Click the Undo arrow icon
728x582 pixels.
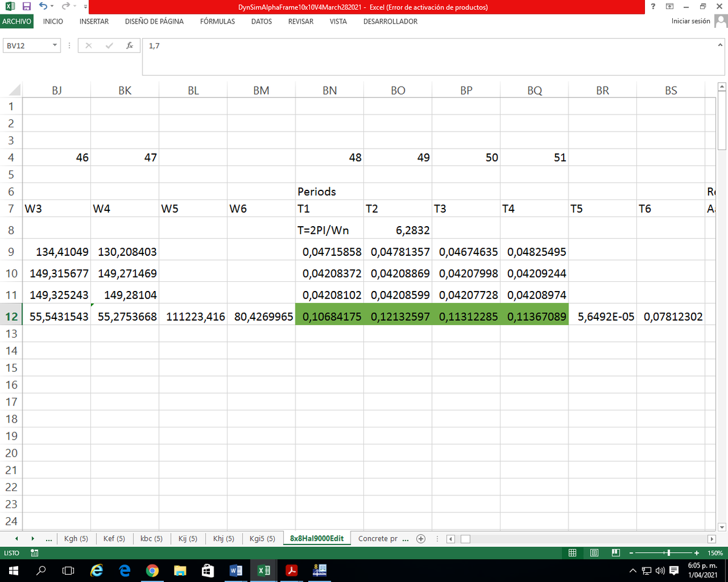(x=43, y=7)
